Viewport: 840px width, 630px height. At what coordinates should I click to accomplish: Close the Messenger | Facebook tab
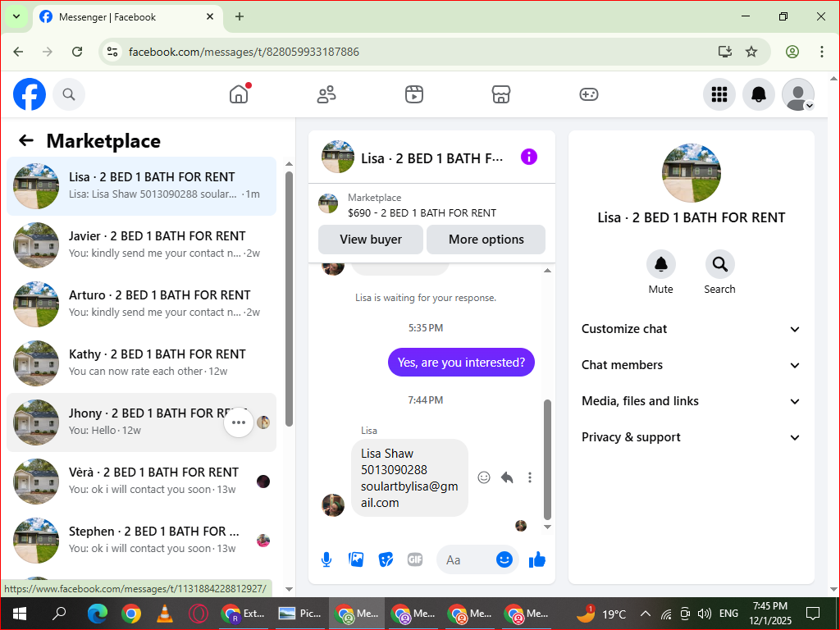pyautogui.click(x=210, y=16)
